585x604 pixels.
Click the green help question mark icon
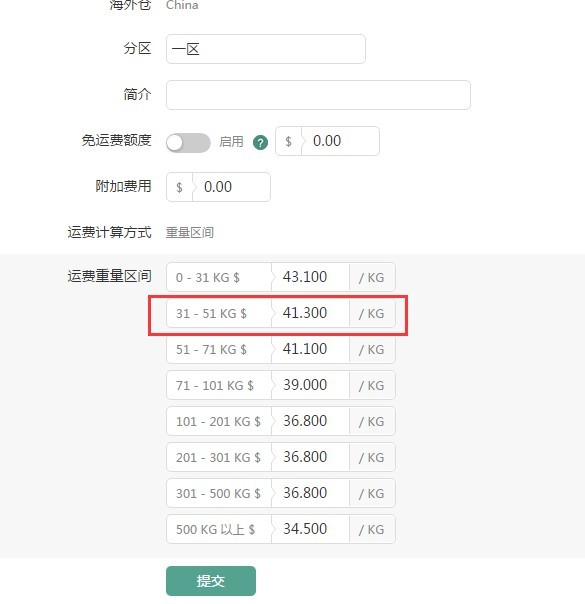pos(260,143)
